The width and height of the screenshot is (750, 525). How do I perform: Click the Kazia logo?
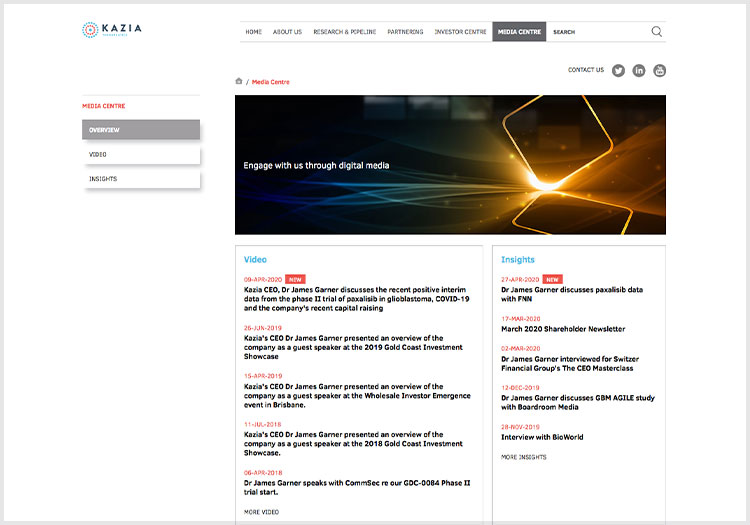click(111, 30)
